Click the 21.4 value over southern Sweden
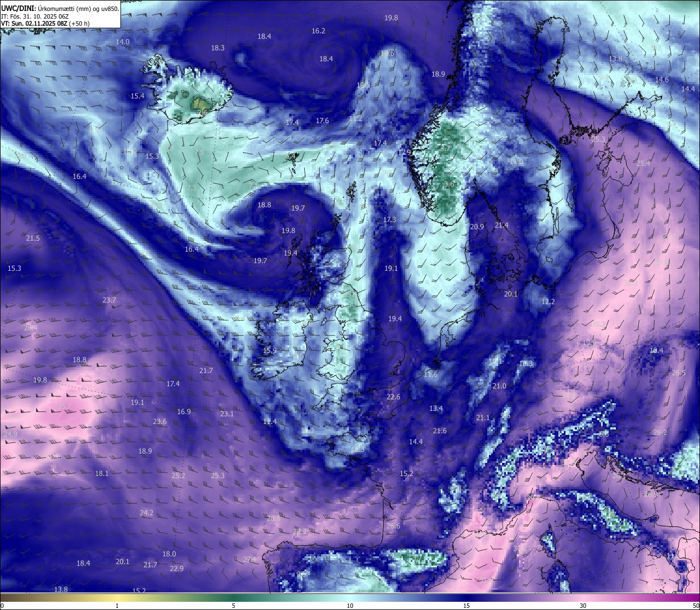The height and width of the screenshot is (610, 700). click(501, 225)
